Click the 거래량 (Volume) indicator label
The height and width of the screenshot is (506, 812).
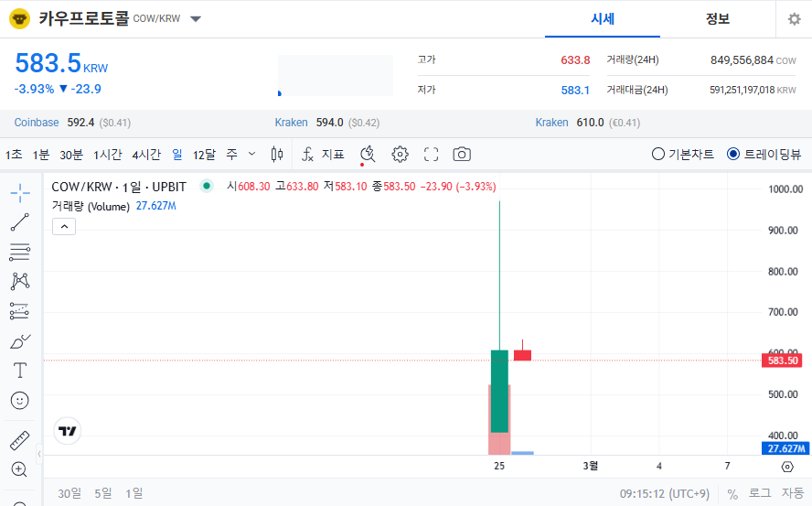pyautogui.click(x=91, y=207)
